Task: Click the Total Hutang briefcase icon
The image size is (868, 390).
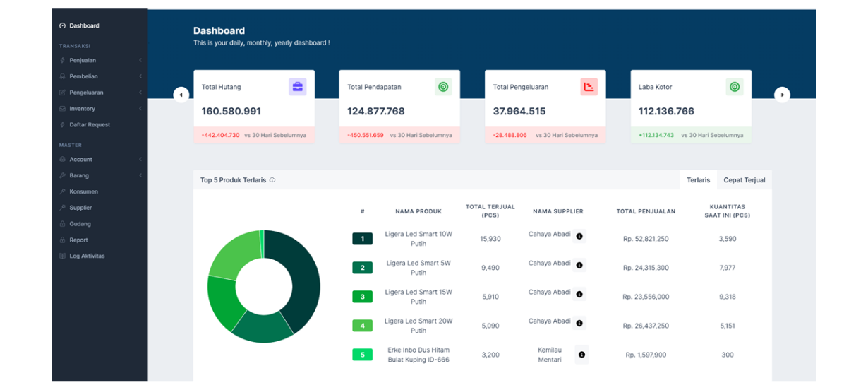Action: [x=297, y=87]
